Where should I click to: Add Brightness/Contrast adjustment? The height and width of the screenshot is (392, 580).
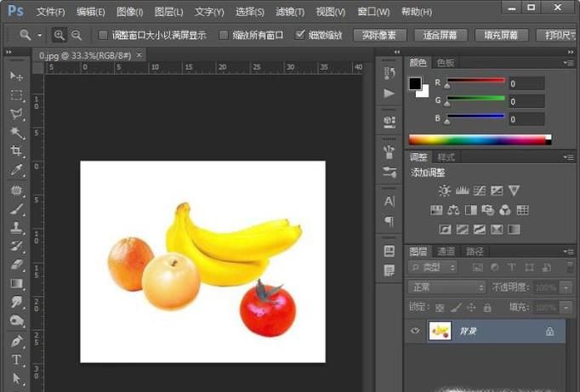coord(444,190)
